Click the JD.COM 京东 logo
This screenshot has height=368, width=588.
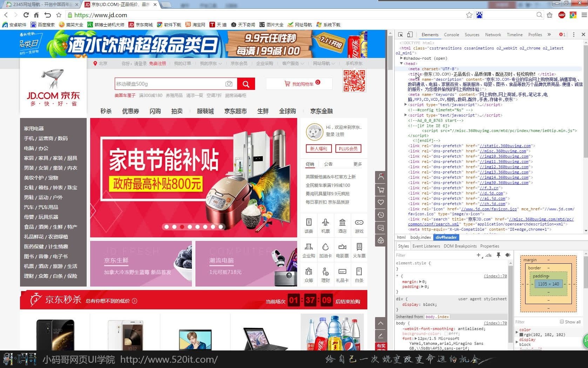tap(53, 88)
